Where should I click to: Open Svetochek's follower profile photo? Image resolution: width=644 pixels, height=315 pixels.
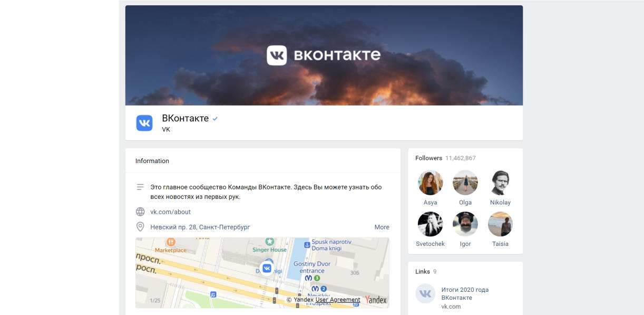430,224
